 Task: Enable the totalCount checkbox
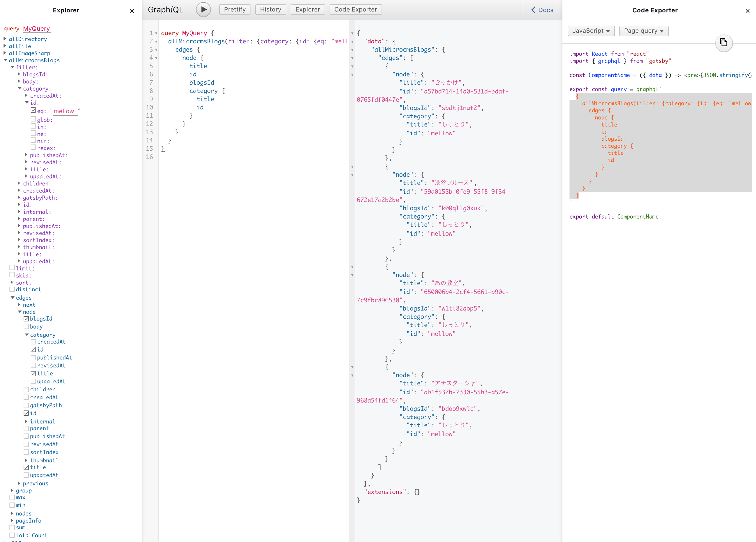12,535
